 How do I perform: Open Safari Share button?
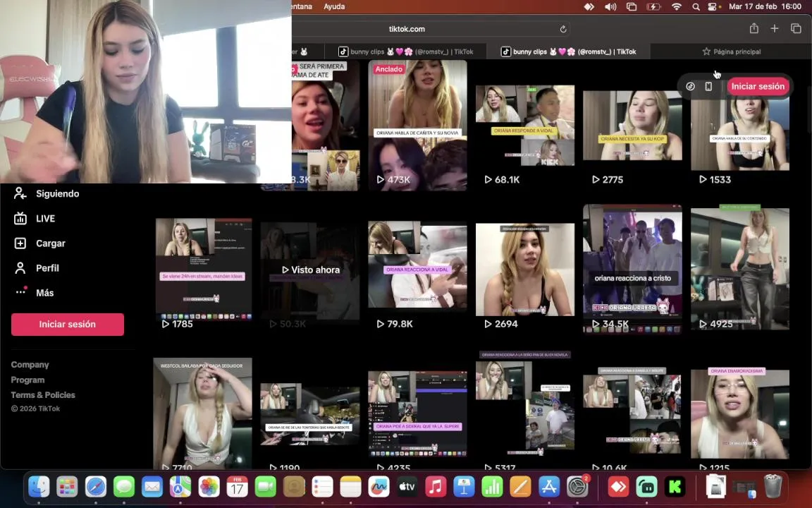click(x=754, y=28)
